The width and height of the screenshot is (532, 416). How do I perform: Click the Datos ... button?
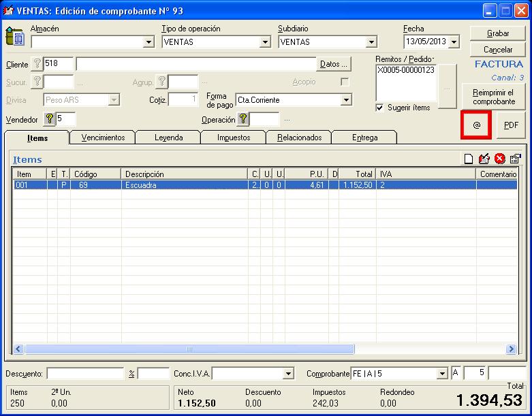tap(334, 64)
